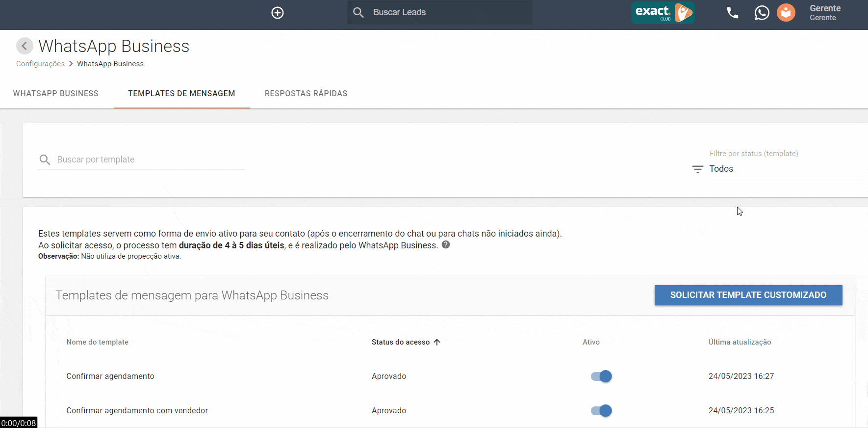Image resolution: width=868 pixels, height=428 pixels.
Task: Click the back arrow beside WhatsApp Business
Action: 25,46
